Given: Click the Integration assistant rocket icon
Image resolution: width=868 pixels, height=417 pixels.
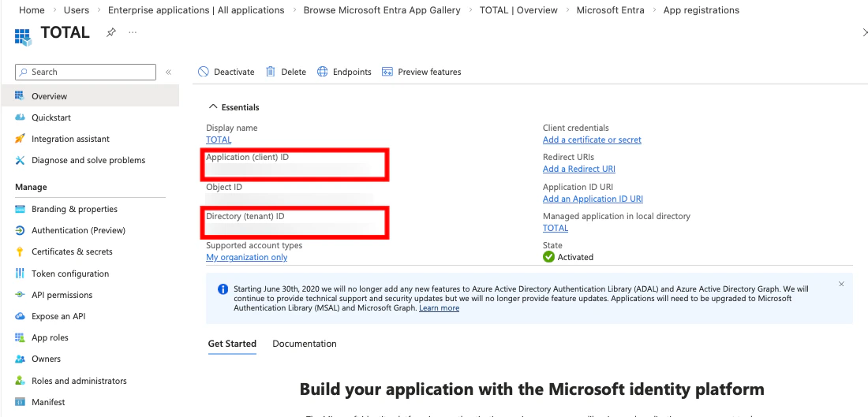Looking at the screenshot, I should pyautogui.click(x=20, y=139).
